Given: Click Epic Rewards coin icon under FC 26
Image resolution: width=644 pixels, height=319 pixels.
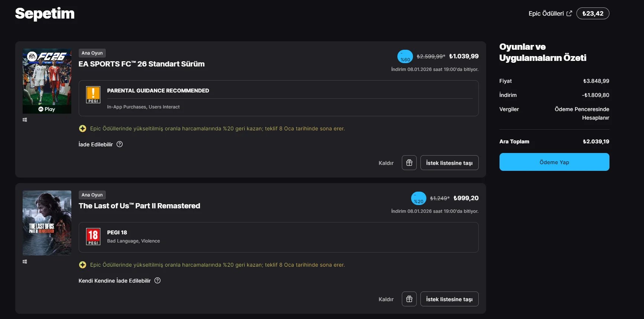Looking at the screenshot, I should coord(82,128).
